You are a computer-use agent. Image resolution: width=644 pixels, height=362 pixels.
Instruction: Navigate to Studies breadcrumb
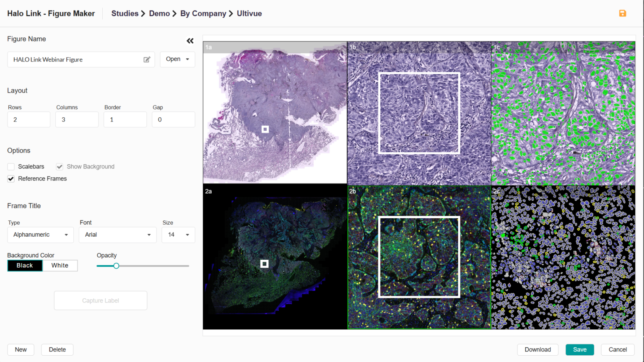pos(125,13)
